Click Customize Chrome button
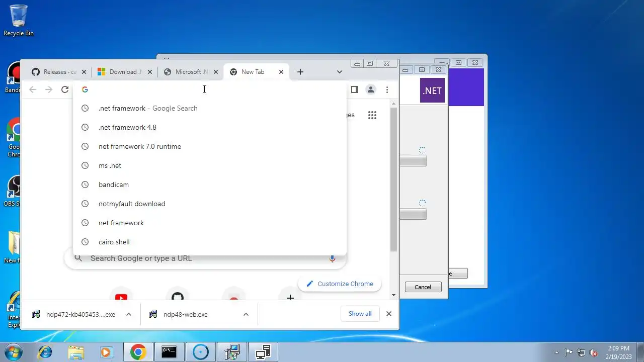 point(340,284)
